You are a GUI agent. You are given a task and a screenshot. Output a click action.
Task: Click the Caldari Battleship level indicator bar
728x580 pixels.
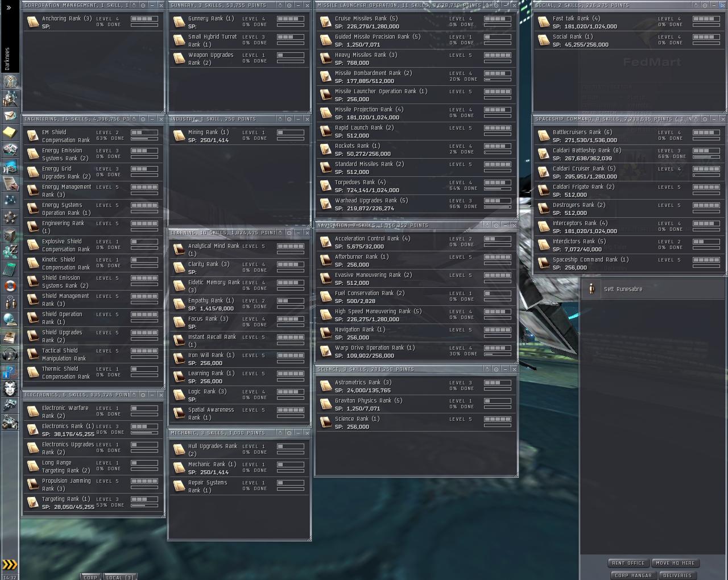[x=706, y=151]
